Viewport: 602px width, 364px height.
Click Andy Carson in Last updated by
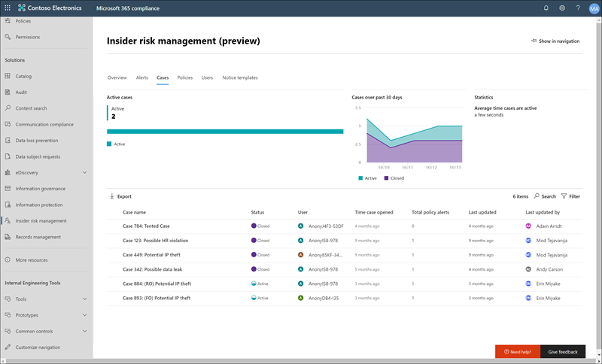pyautogui.click(x=549, y=269)
